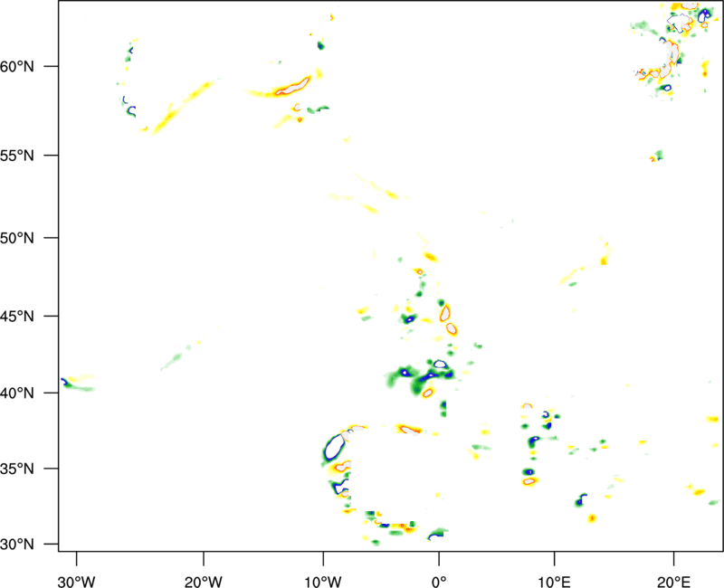Click the 45°N latitude label
Viewport: 724px width, 588px height.
coord(17,317)
